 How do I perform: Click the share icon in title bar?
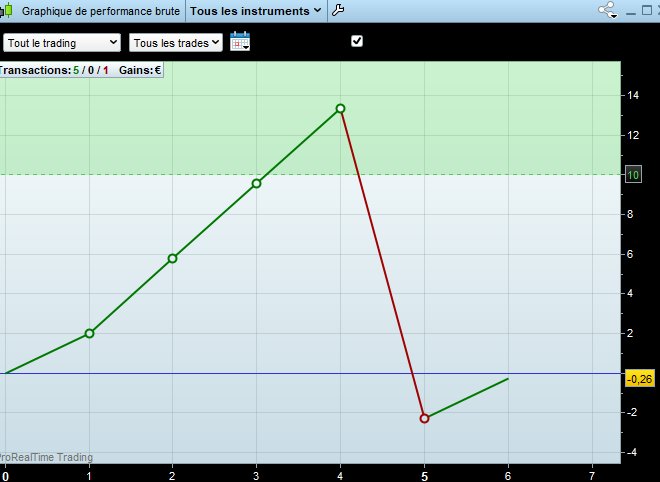point(608,10)
